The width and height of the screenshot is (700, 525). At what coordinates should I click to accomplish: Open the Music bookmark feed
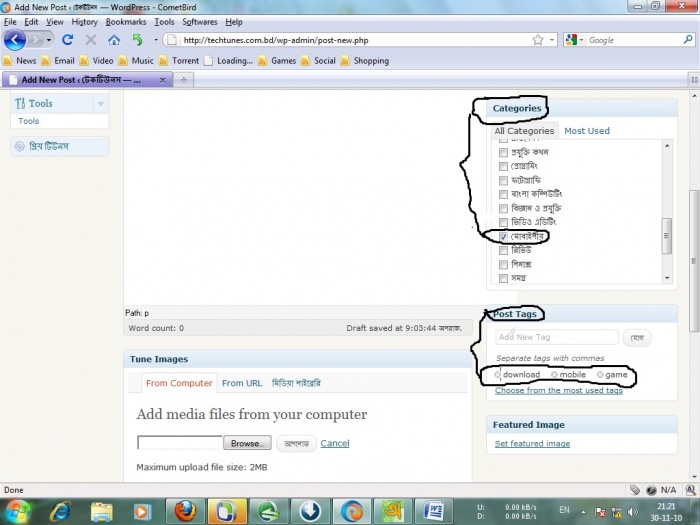pyautogui.click(x=136, y=61)
